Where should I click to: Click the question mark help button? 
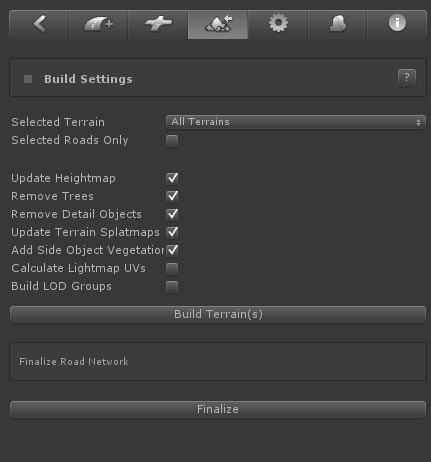click(407, 78)
